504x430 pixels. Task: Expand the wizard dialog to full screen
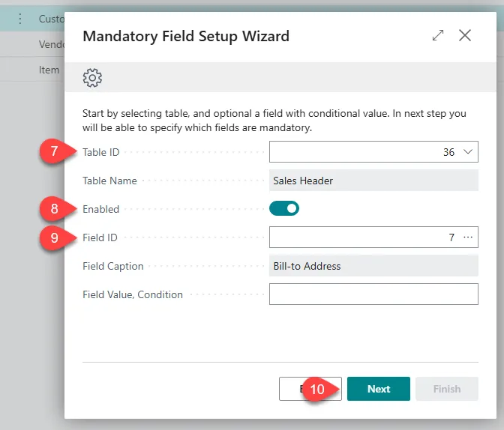(x=438, y=36)
